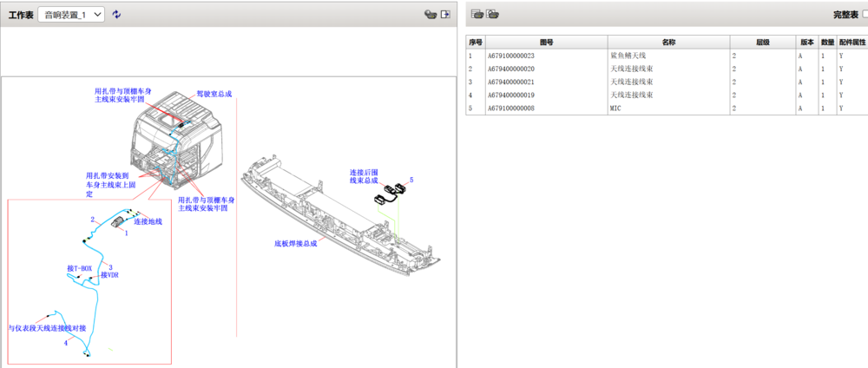Click callout number 4 on wiring harness
The height and width of the screenshot is (368, 868).
(x=66, y=343)
